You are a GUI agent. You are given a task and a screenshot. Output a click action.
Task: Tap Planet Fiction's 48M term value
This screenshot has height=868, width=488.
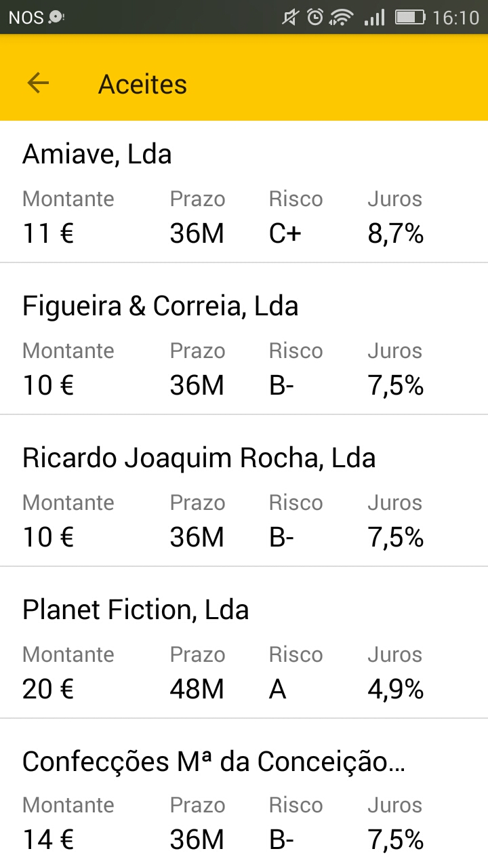click(x=197, y=690)
